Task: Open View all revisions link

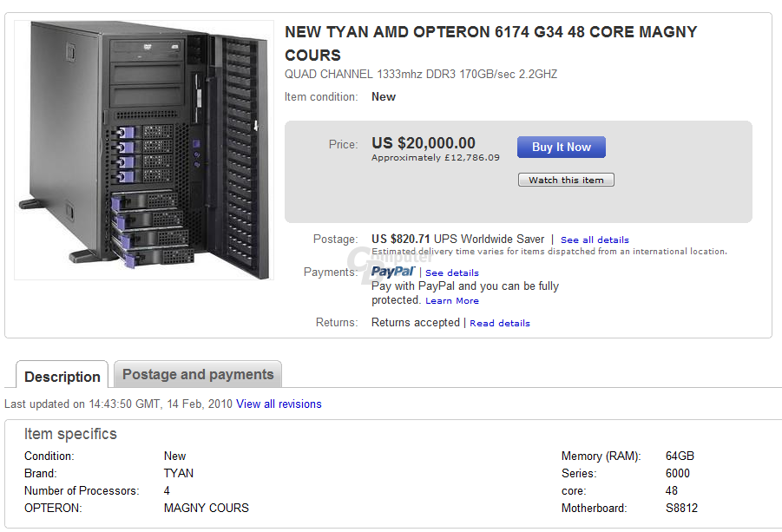Action: [279, 404]
